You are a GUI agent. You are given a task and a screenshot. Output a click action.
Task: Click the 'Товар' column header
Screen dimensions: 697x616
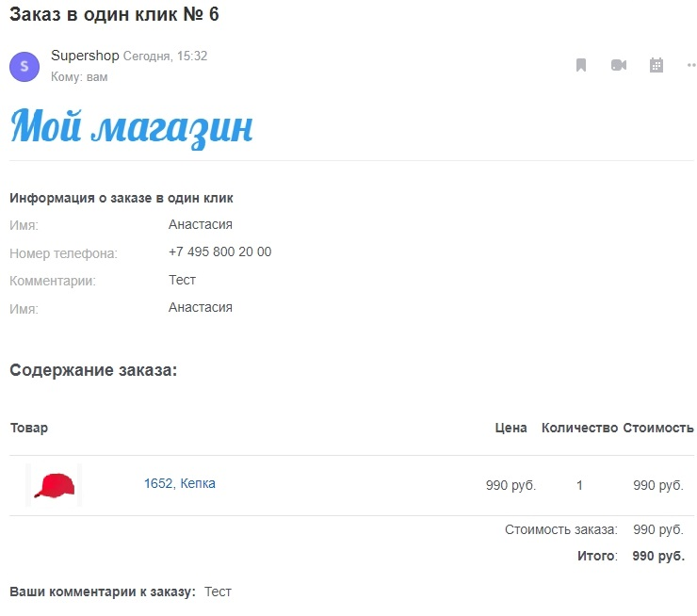pos(29,428)
